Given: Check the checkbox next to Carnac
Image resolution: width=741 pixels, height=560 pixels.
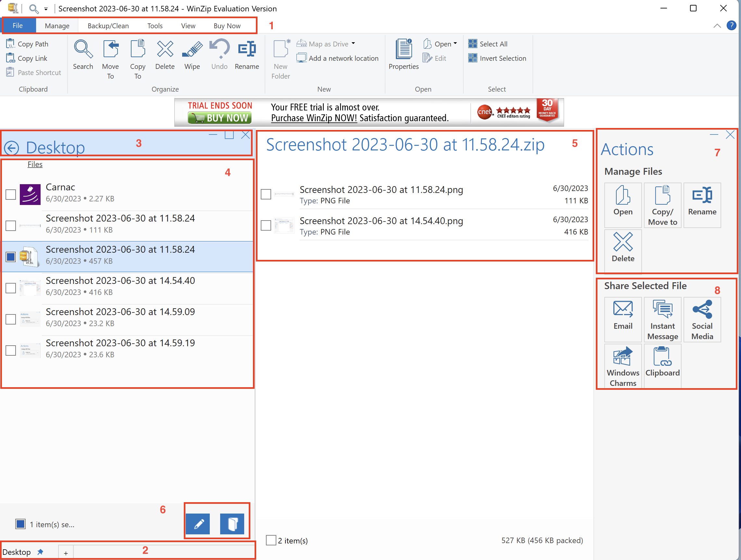Looking at the screenshot, I should click(x=10, y=194).
